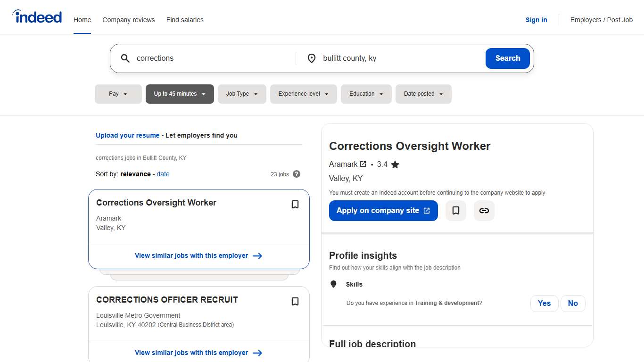Bookmark the CORRECTIONS OFFICER RECRUIT job
Viewport: 644px width, 362px height.
click(x=295, y=301)
